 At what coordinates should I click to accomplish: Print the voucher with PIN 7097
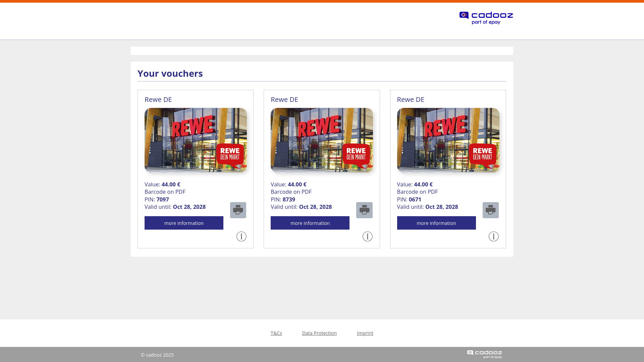[x=238, y=210]
